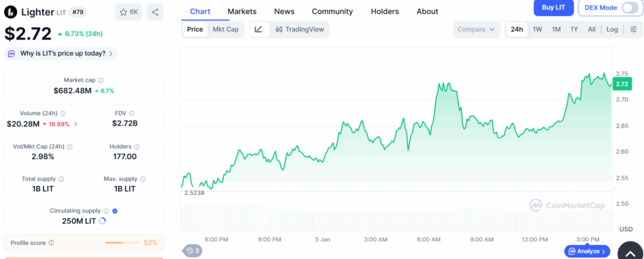
Task: Switch to the Holders tab
Action: click(x=385, y=11)
